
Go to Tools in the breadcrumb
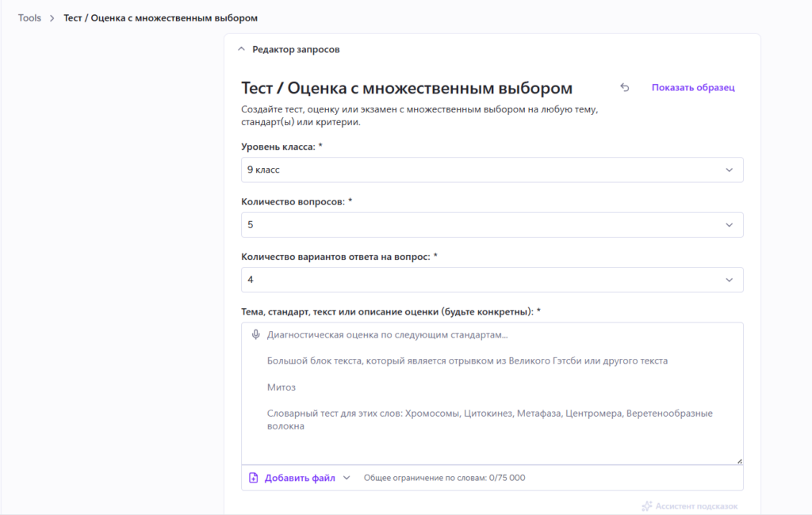point(29,18)
